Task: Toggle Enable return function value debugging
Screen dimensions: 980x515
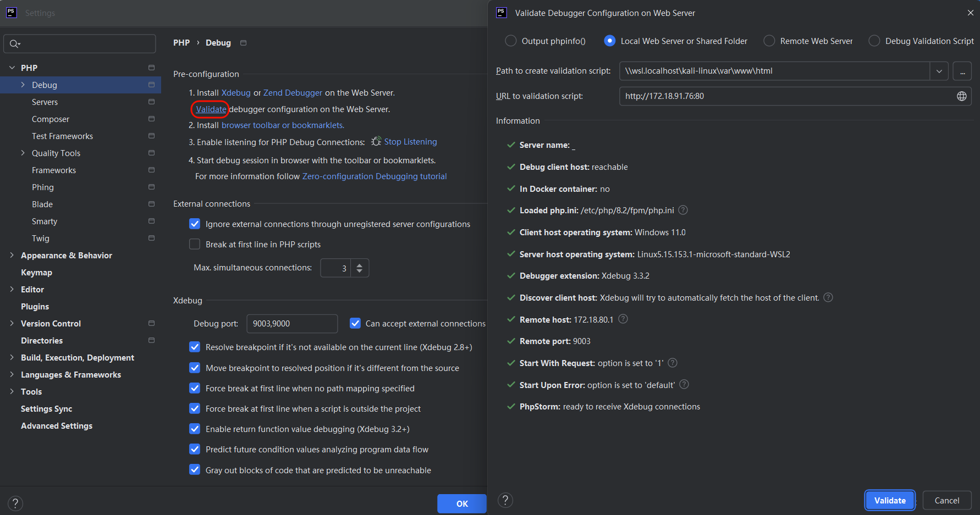Action: point(195,429)
